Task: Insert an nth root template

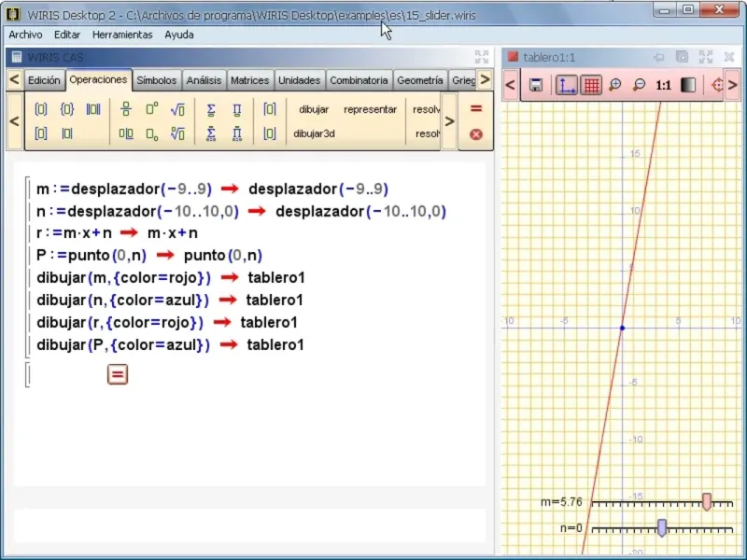Action: point(177,133)
